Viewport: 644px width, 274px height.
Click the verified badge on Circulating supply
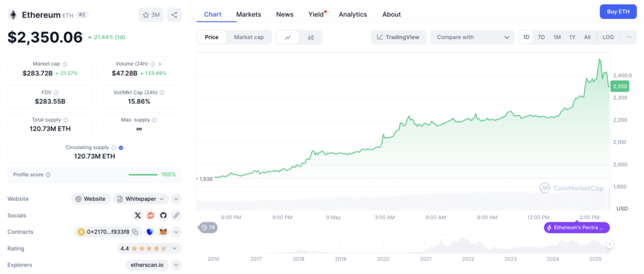coord(121,147)
